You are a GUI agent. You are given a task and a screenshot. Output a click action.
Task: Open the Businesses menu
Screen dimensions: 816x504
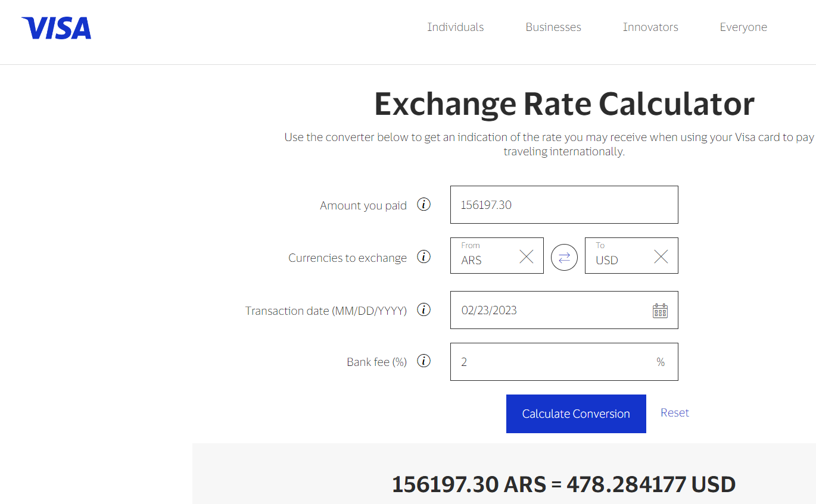coord(553,27)
